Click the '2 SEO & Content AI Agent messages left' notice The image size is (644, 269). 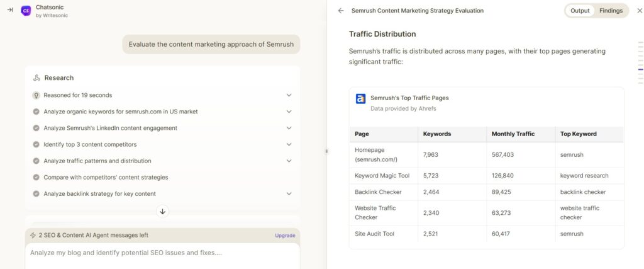93,235
